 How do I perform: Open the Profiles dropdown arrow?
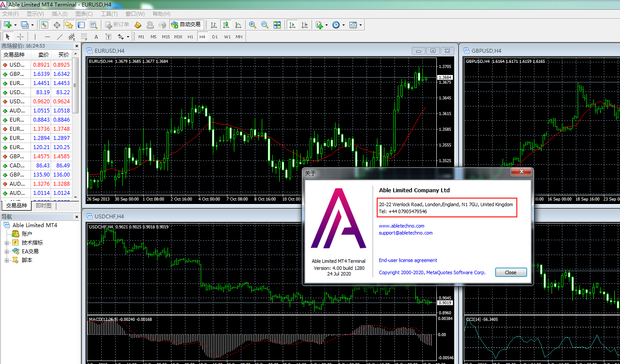[32, 25]
